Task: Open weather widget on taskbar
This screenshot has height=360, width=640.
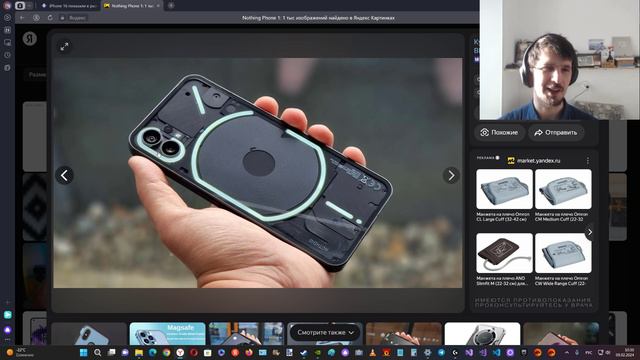Action: coord(20,353)
